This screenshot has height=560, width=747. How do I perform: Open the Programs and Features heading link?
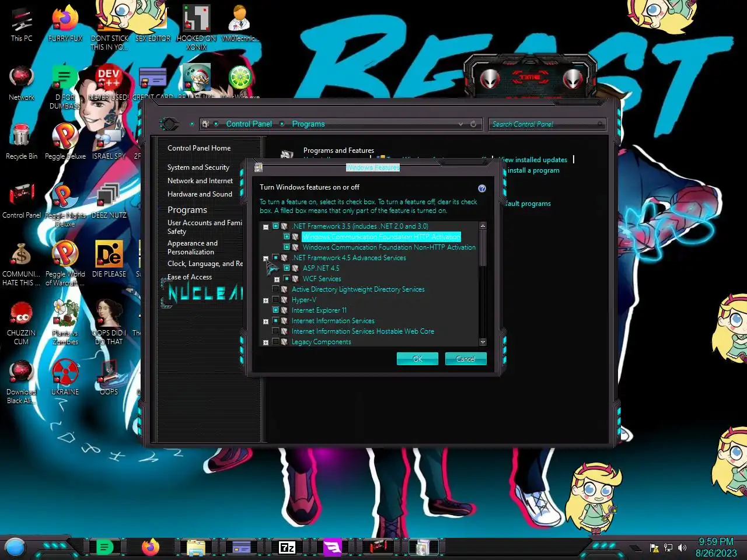tap(338, 150)
